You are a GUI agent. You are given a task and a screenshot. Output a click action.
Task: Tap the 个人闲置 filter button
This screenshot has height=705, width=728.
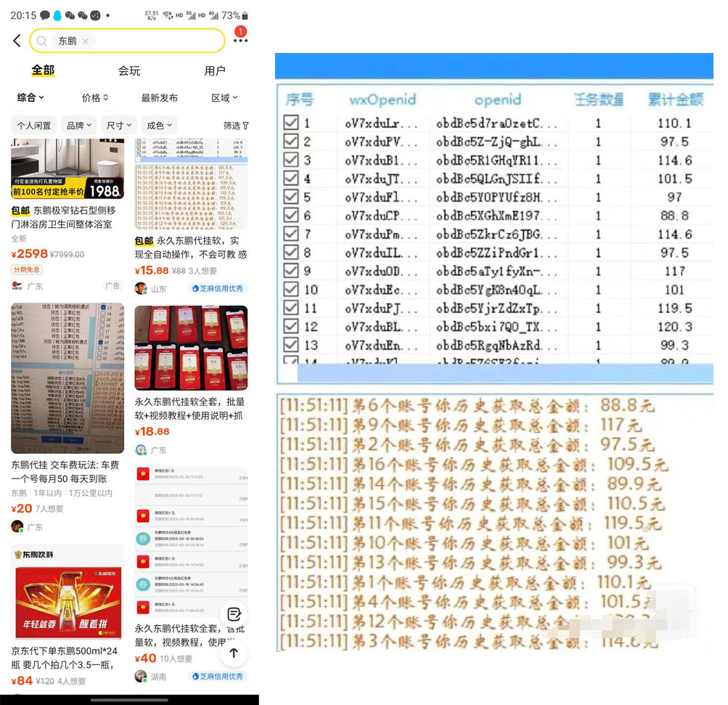coord(33,125)
